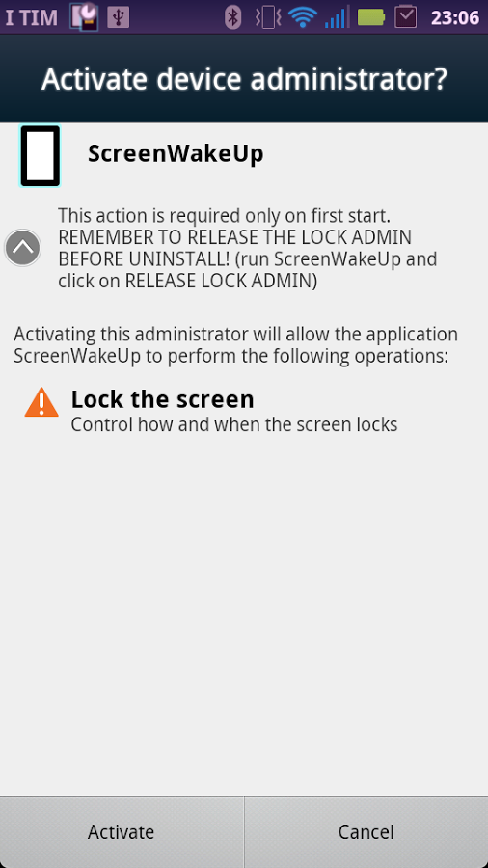Tap the ScreenWakeUp app name label
Viewport: 488px width, 868px height.
point(176,154)
